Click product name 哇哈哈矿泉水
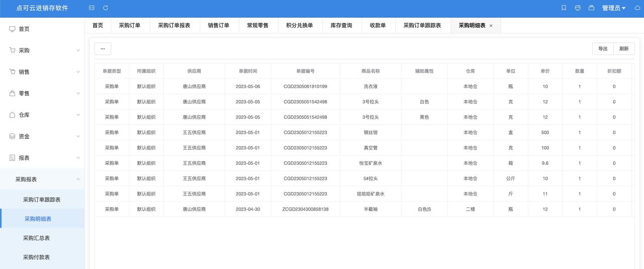This screenshot has height=269, width=644. click(x=371, y=194)
